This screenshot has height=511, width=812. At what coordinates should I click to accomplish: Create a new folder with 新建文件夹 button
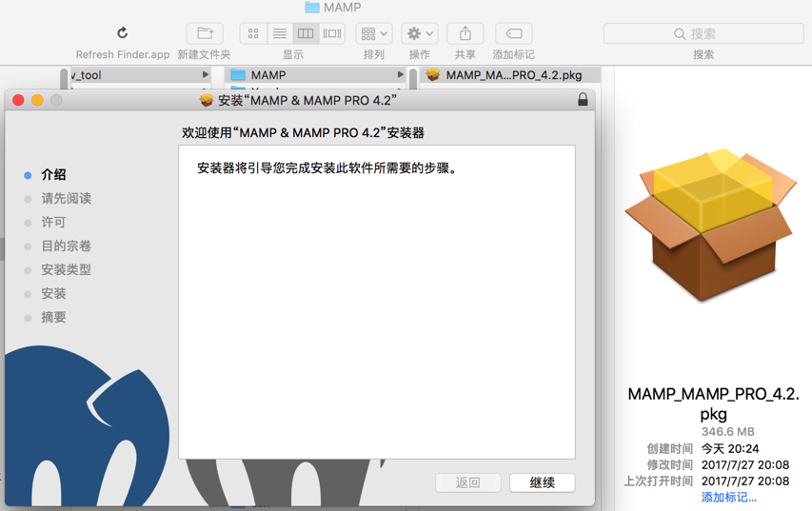coord(205,33)
